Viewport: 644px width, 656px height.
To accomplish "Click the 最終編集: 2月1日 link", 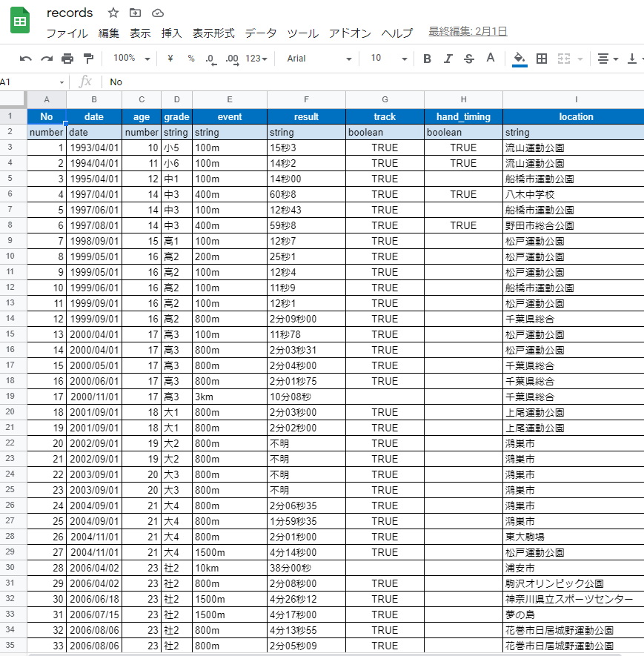I will [x=468, y=31].
